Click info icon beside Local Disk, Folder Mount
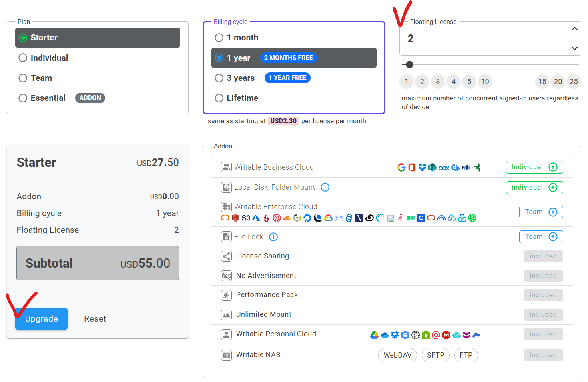The image size is (588, 382). (x=325, y=187)
